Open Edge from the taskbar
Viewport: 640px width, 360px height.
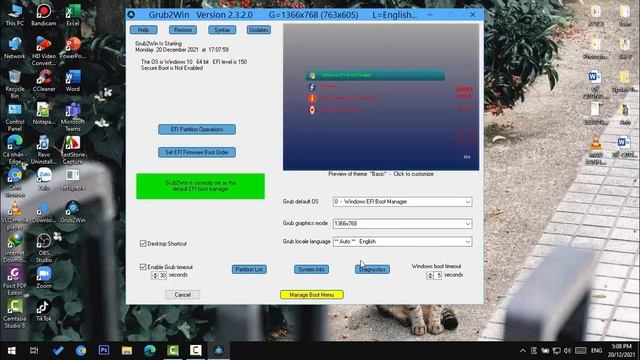click(x=150, y=351)
